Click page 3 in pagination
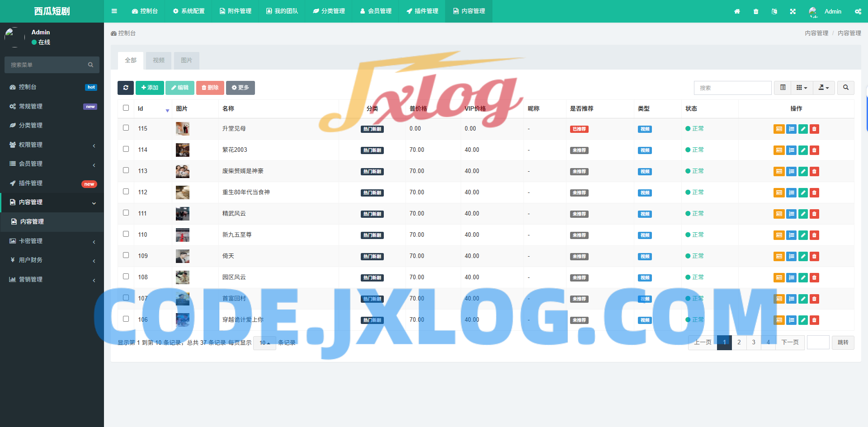This screenshot has height=427, width=868. pyautogui.click(x=754, y=343)
